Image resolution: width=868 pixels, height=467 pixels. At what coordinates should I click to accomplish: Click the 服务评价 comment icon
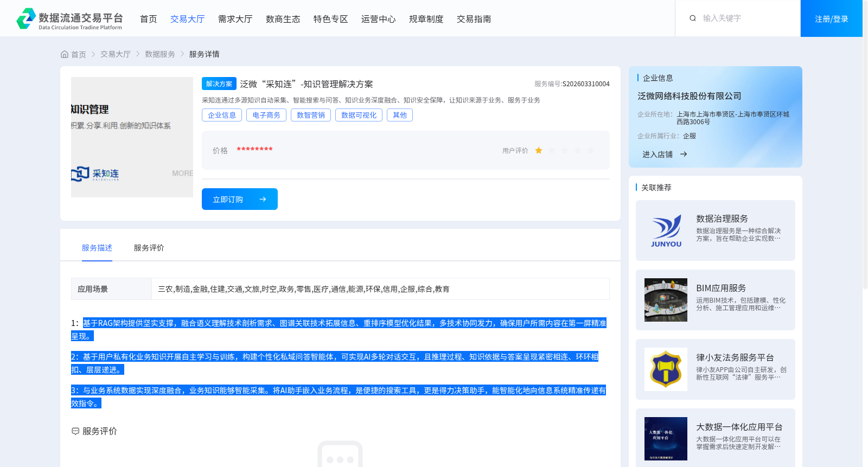point(75,431)
